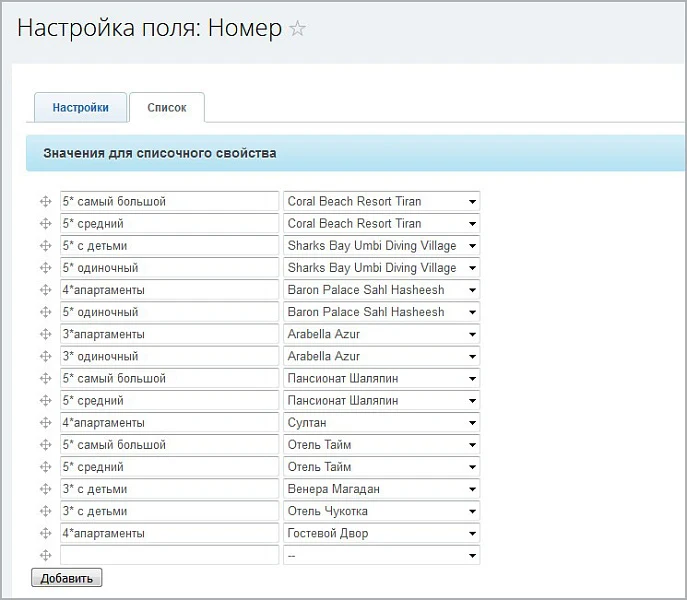Viewport: 687px width, 600px height.
Task: Add page to favorites with star icon
Action: (x=297, y=29)
